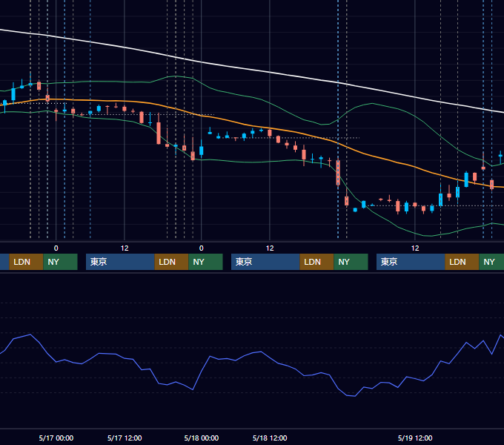Viewport: 504px width, 445px height.
Task: Click the 5/19 12:00 date label
Action: click(415, 438)
